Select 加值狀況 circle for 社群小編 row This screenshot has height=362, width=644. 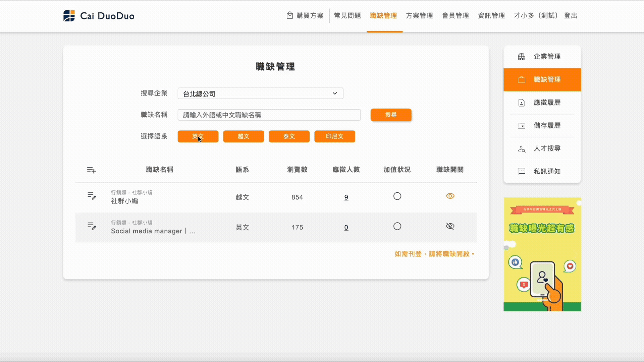click(x=397, y=196)
